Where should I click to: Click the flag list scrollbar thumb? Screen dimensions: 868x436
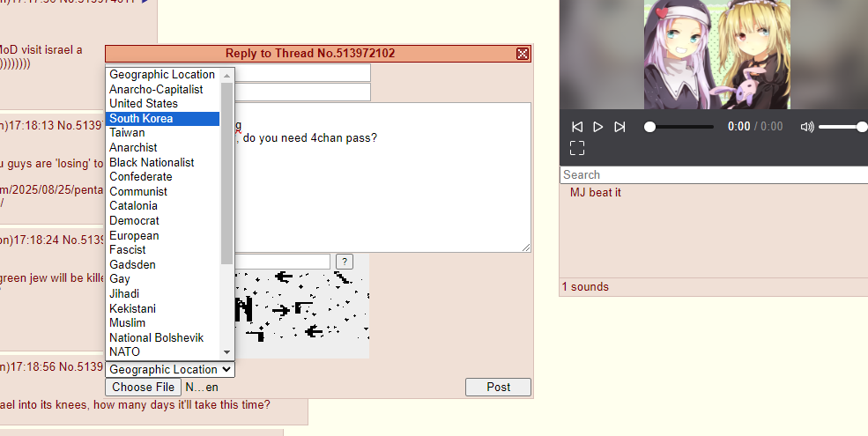[226, 174]
